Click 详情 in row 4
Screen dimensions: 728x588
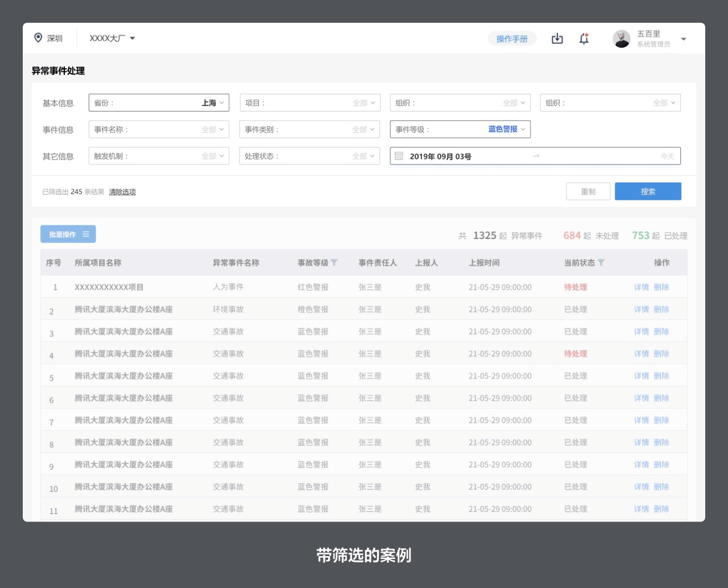[642, 354]
